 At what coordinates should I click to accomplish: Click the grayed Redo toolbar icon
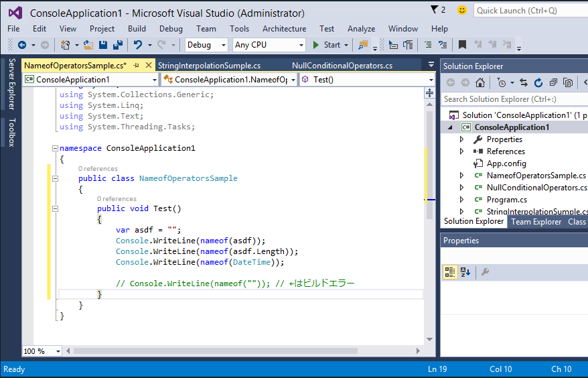click(161, 45)
